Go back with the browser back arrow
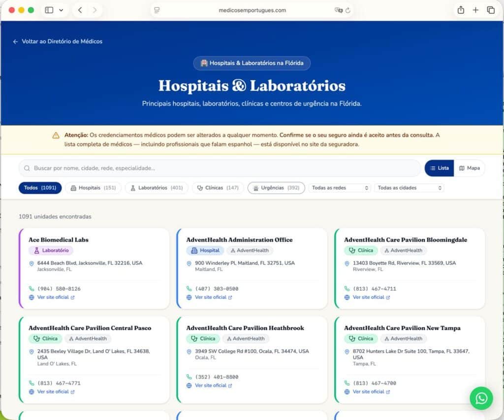The width and height of the screenshot is (504, 420). (80, 10)
